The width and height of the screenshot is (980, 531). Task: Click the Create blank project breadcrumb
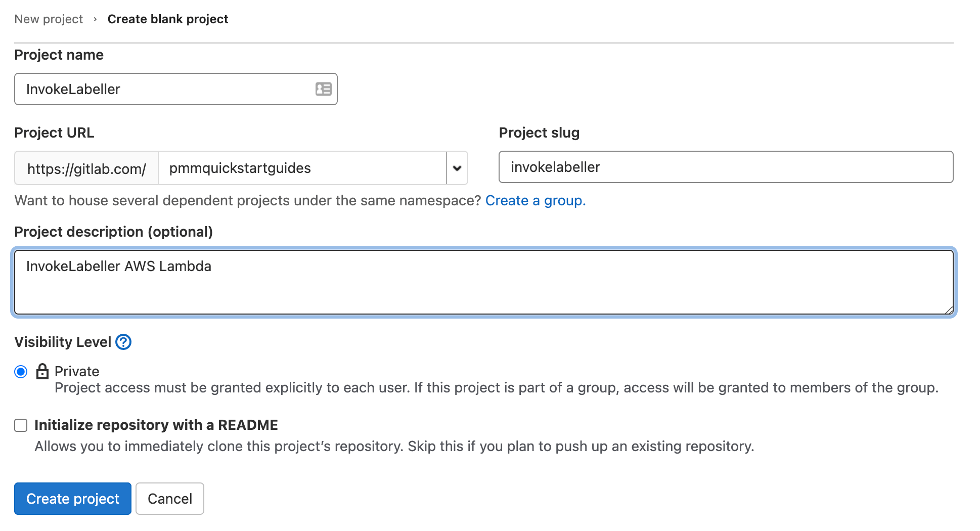pyautogui.click(x=167, y=19)
